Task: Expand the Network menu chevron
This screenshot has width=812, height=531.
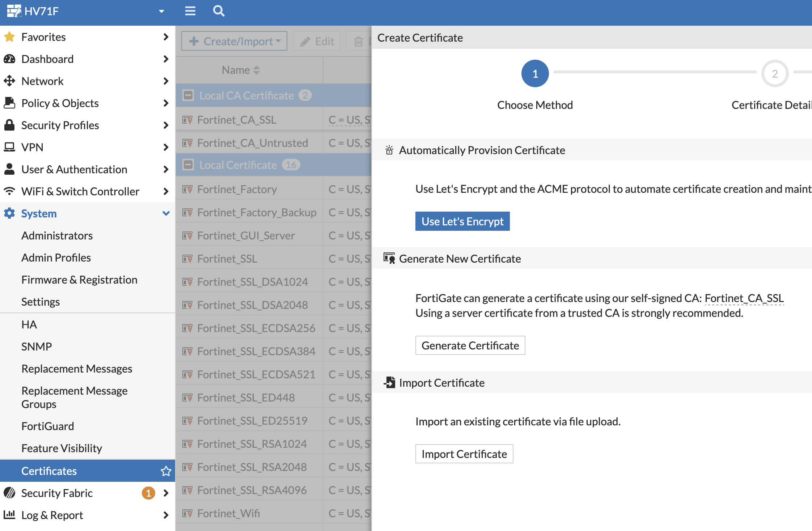Action: tap(166, 81)
